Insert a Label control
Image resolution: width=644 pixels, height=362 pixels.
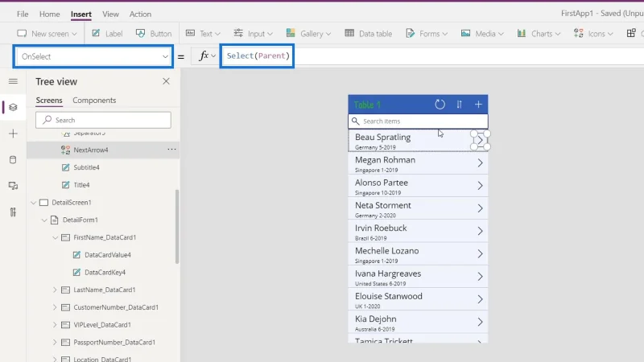(107, 34)
